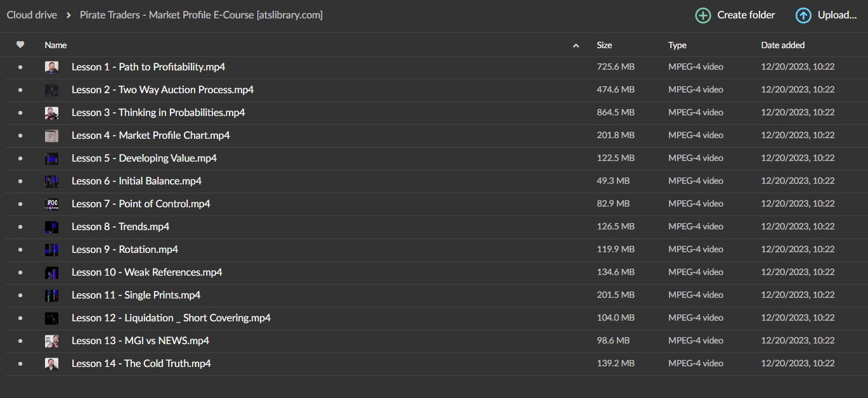The height and width of the screenshot is (398, 868).
Task: Select Lesson 11 - Single Prints.mp4 file
Action: tap(136, 295)
